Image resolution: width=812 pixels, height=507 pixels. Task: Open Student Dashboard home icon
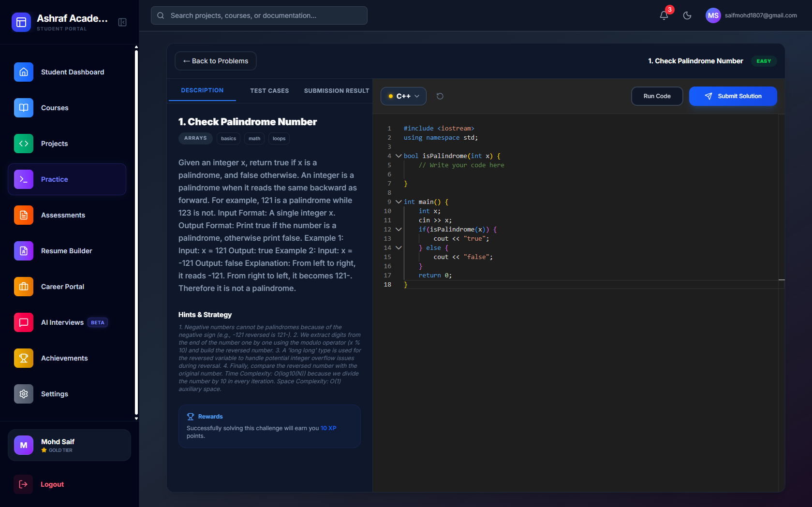(24, 72)
